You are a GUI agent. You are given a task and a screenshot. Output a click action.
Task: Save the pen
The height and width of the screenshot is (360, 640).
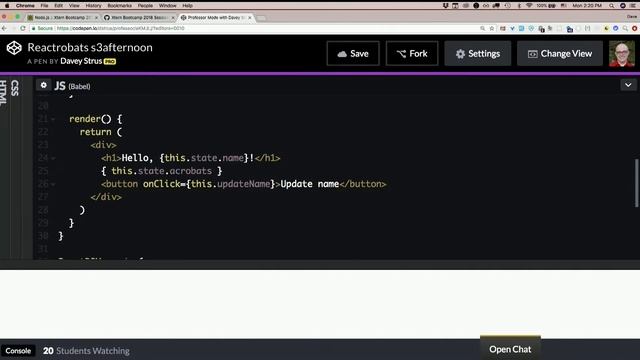click(x=353, y=53)
